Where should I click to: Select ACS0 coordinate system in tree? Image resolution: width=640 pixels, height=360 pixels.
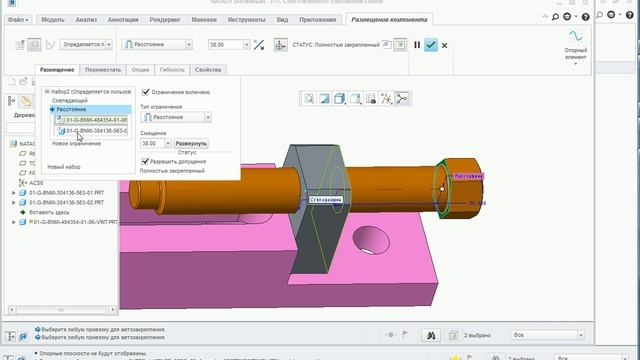[36, 183]
